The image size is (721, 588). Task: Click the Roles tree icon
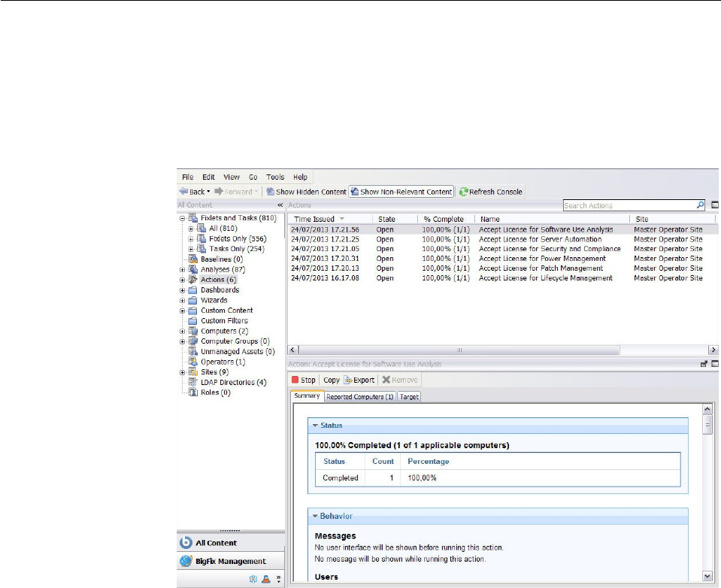click(x=193, y=393)
